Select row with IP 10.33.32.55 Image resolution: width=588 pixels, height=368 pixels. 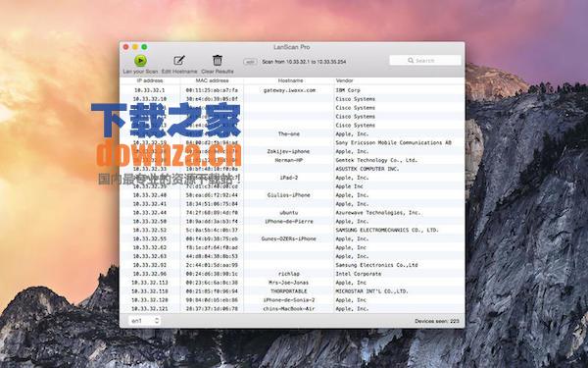[x=292, y=238]
